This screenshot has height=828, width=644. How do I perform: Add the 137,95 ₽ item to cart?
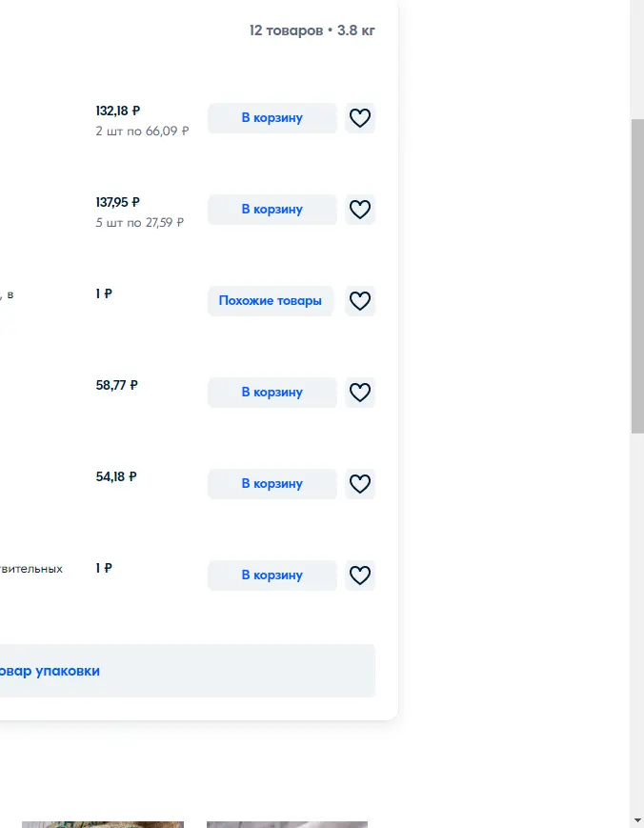coord(272,210)
